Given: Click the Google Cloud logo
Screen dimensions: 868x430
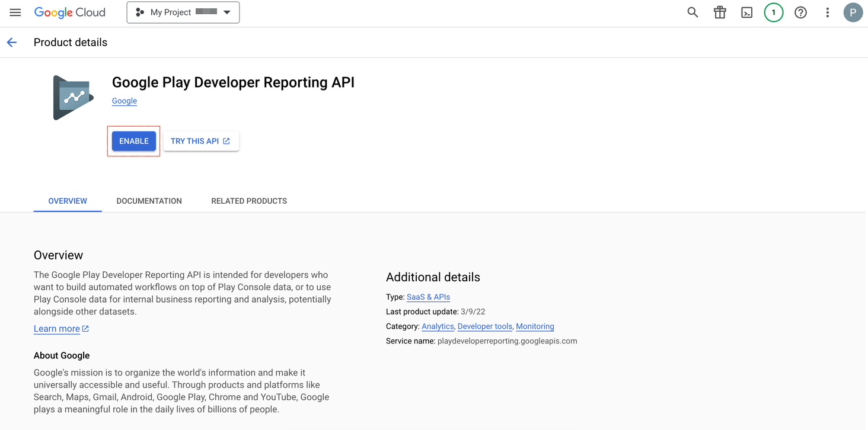Looking at the screenshot, I should [69, 12].
